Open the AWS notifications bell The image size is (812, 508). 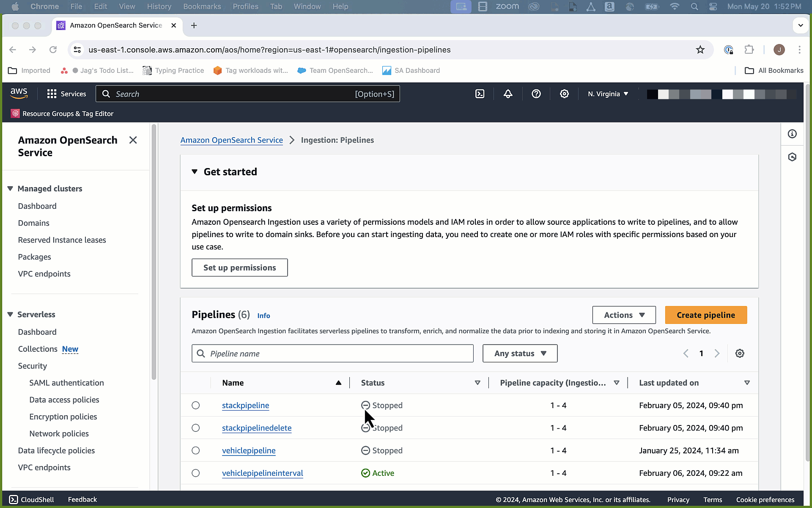tap(508, 94)
